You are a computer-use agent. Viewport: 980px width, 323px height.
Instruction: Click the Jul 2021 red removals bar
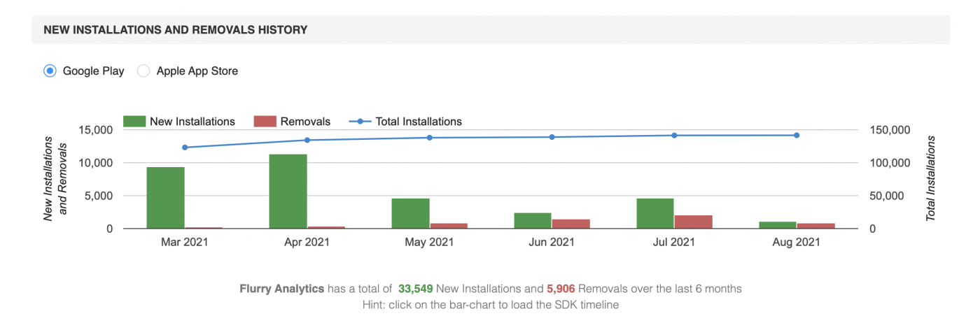pos(693,222)
